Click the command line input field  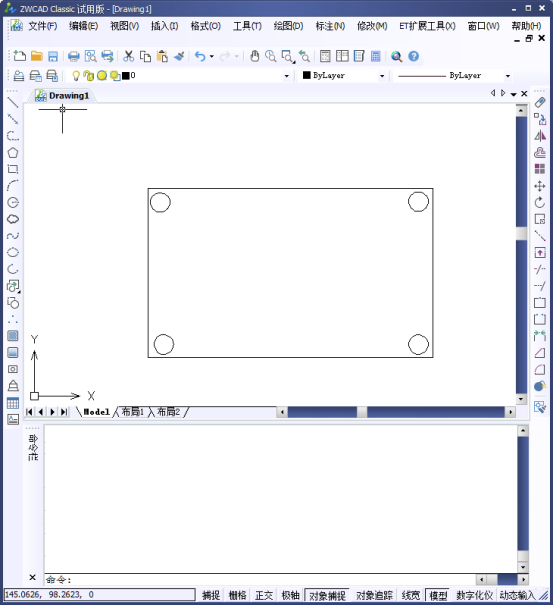260,580
